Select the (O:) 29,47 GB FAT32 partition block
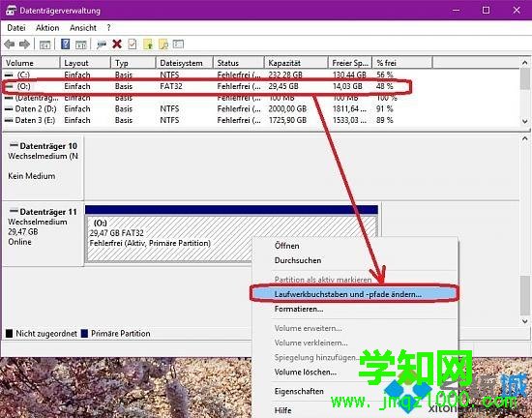Viewport: 532px width, 418px height. pos(231,234)
